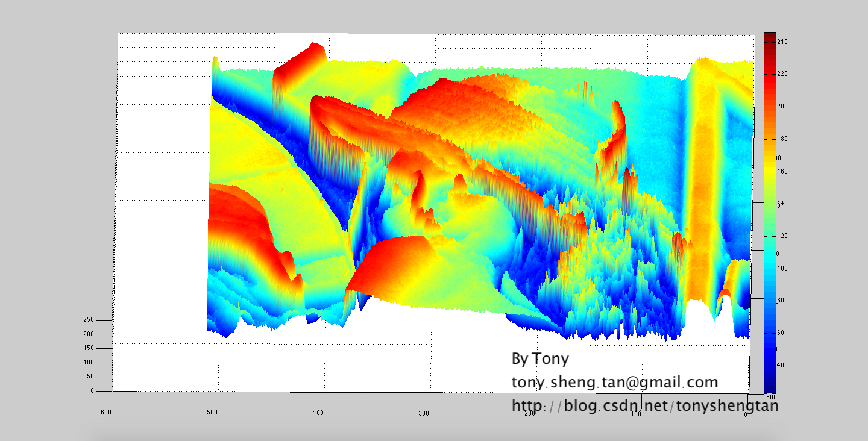Select the colorbar tick label 120
This screenshot has height=441, width=868.
[x=783, y=236]
